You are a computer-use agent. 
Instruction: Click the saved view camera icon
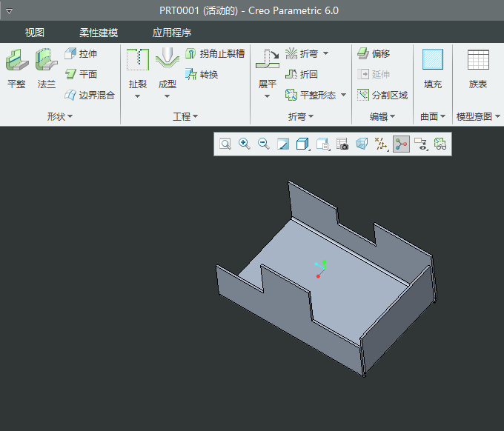tap(342, 144)
